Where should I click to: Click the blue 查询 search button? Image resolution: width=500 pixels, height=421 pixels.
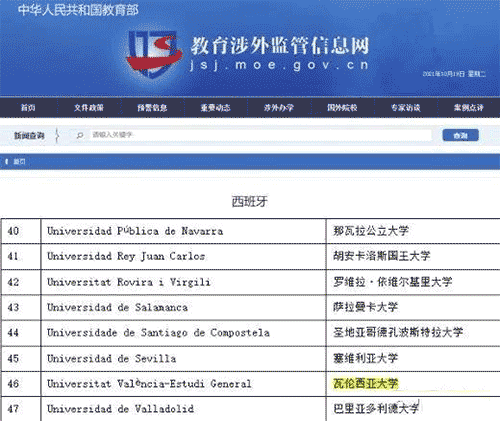tap(461, 135)
